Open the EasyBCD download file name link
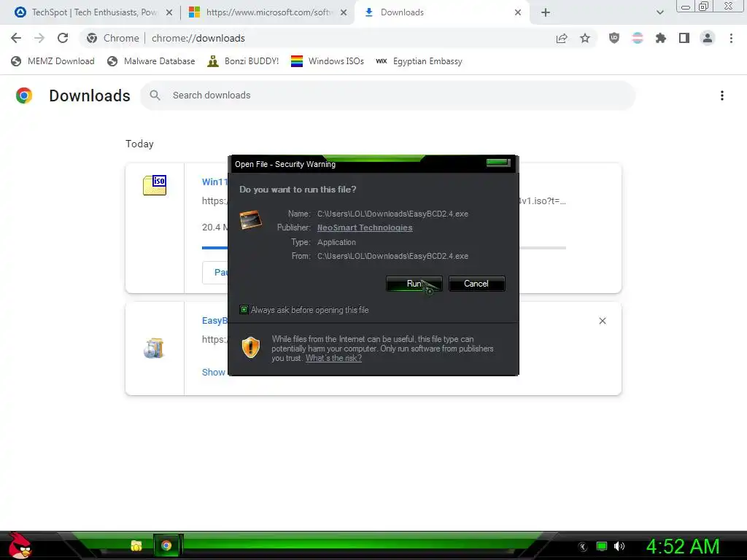The width and height of the screenshot is (747, 560). tap(214, 321)
